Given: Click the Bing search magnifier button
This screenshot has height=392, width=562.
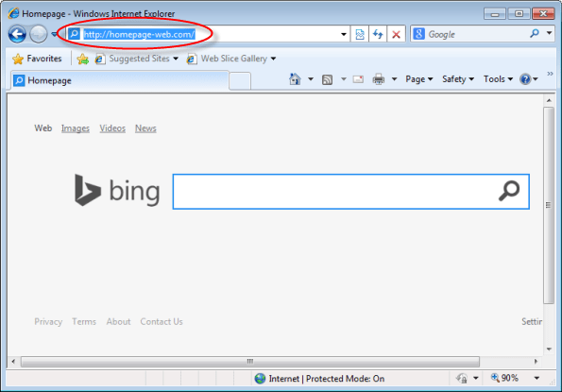Looking at the screenshot, I should 509,191.
